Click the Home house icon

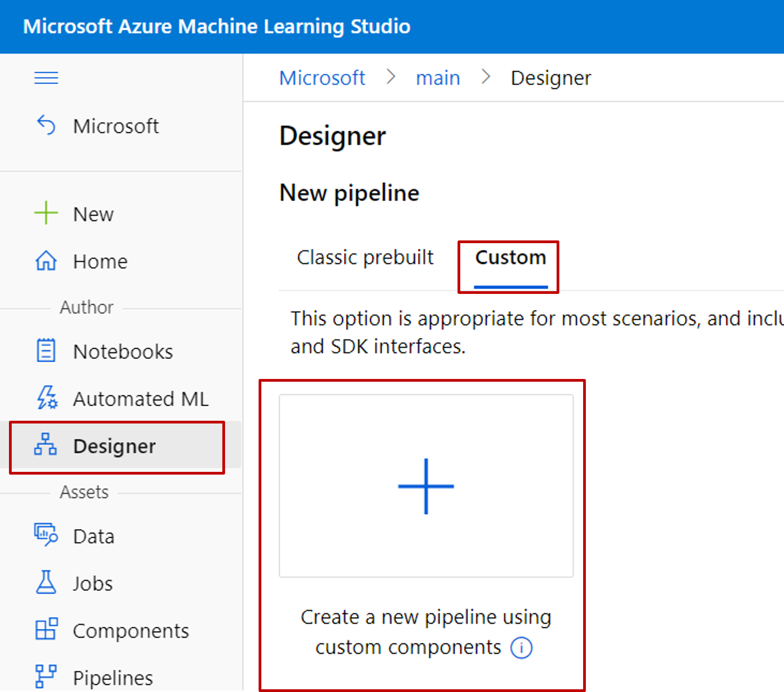[x=46, y=261]
